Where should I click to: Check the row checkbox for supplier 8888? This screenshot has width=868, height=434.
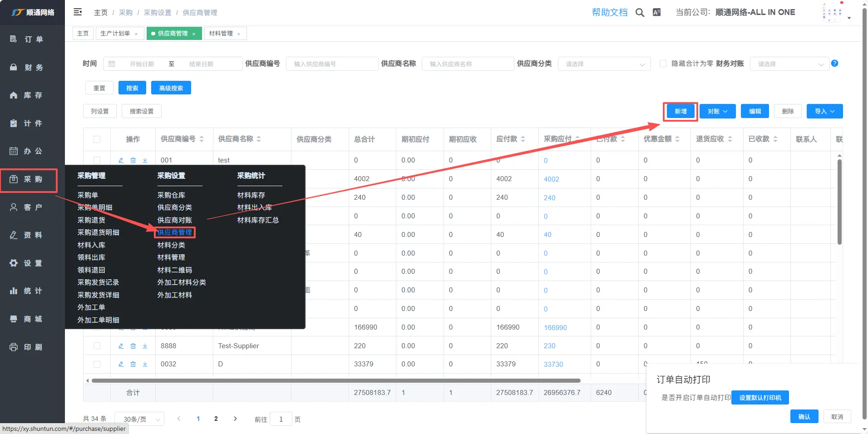tap(97, 346)
